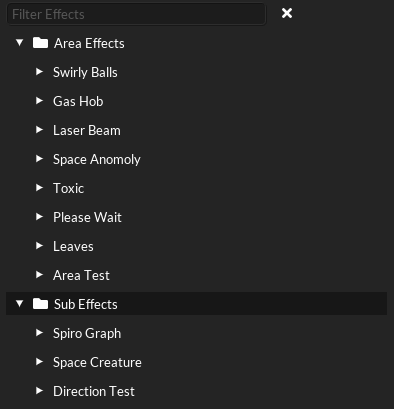
Task: Expand the Gas Hob effect arrow
Action: pos(39,101)
